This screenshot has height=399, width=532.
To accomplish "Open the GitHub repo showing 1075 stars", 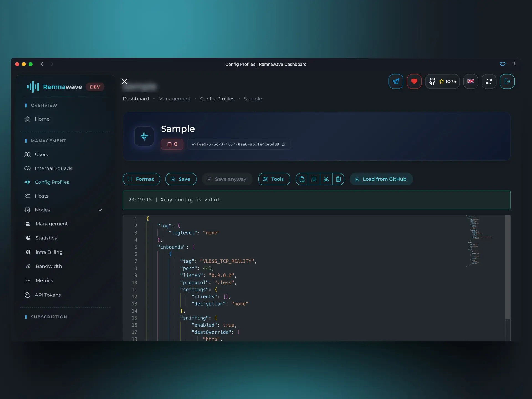I will click(x=443, y=81).
